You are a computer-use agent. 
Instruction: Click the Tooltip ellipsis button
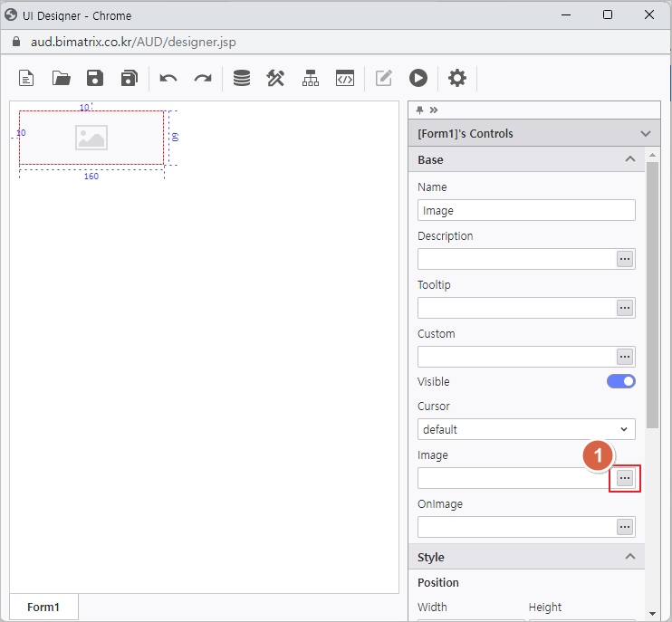(x=625, y=308)
